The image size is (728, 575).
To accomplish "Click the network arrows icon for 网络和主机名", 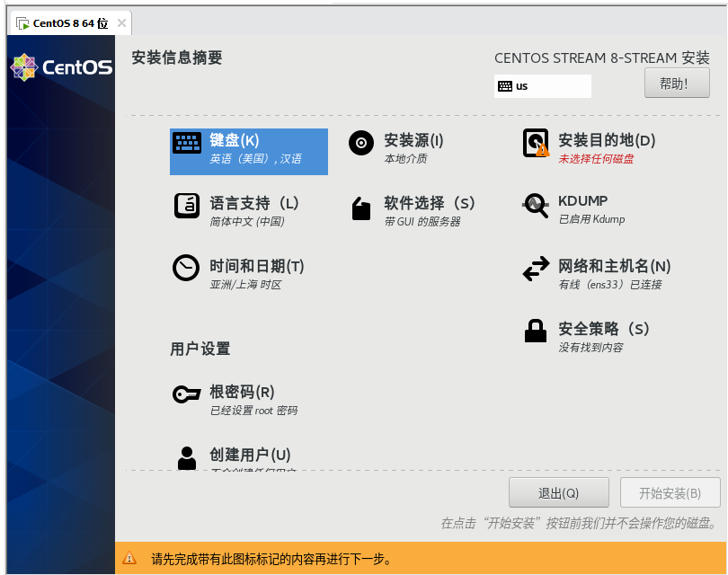I will coord(536,269).
